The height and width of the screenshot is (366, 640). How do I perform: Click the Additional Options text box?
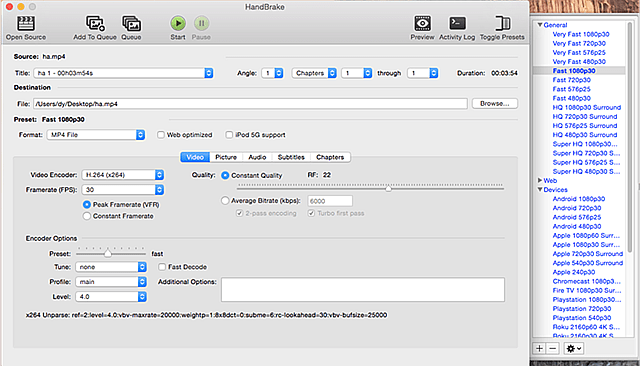pyautogui.click(x=363, y=290)
